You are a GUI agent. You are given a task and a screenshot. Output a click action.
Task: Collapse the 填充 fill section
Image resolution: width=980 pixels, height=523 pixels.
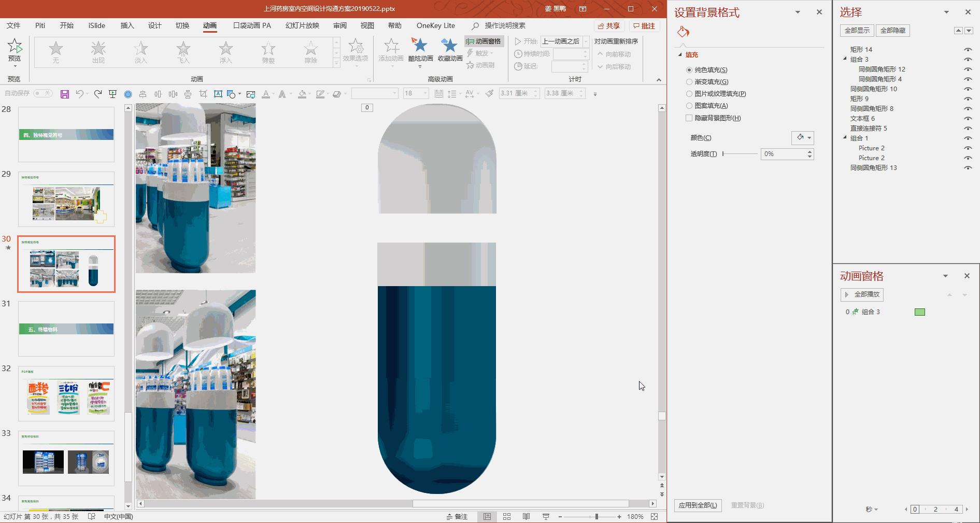pyautogui.click(x=680, y=55)
